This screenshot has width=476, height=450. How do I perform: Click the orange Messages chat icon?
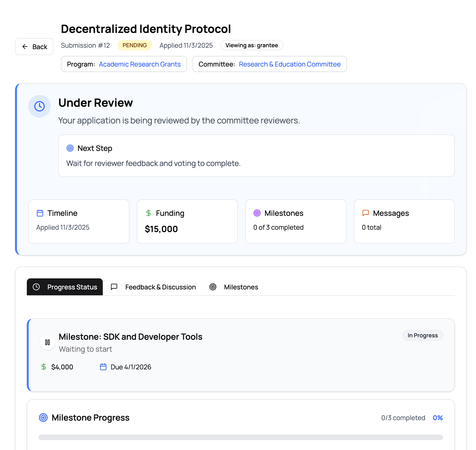(x=365, y=213)
